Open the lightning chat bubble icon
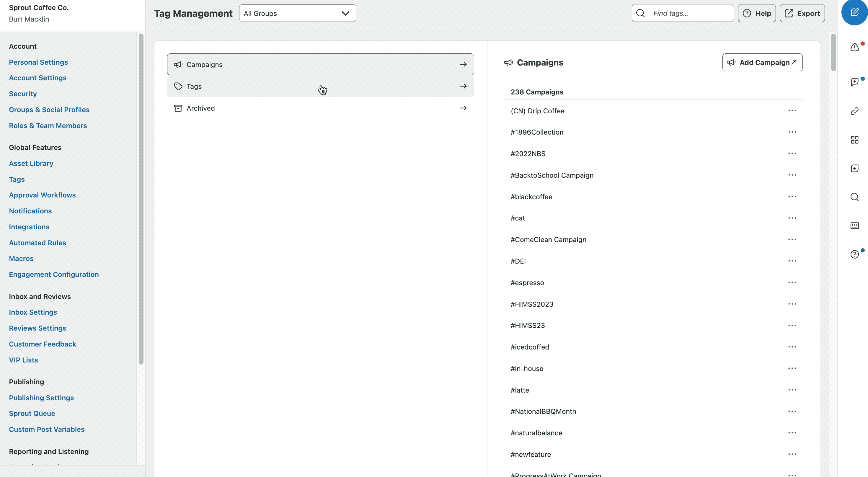Image resolution: width=868 pixels, height=477 pixels. tap(854, 82)
